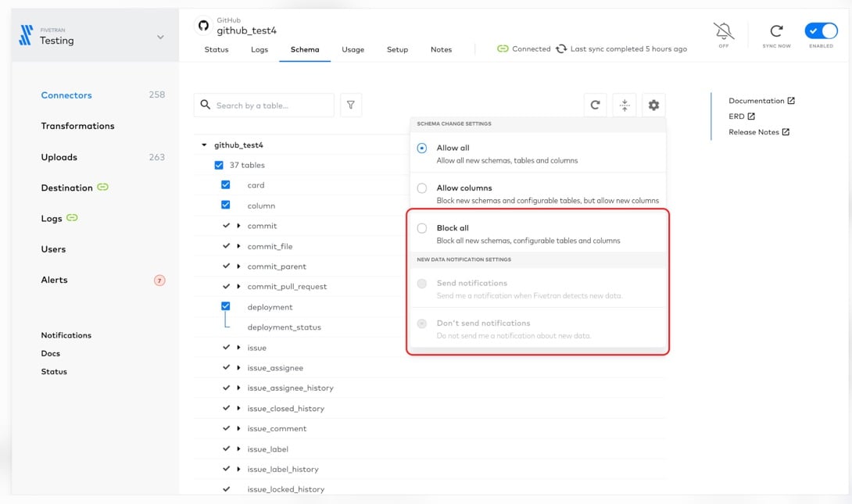Expand the commit table columns
The image size is (852, 504).
[238, 225]
